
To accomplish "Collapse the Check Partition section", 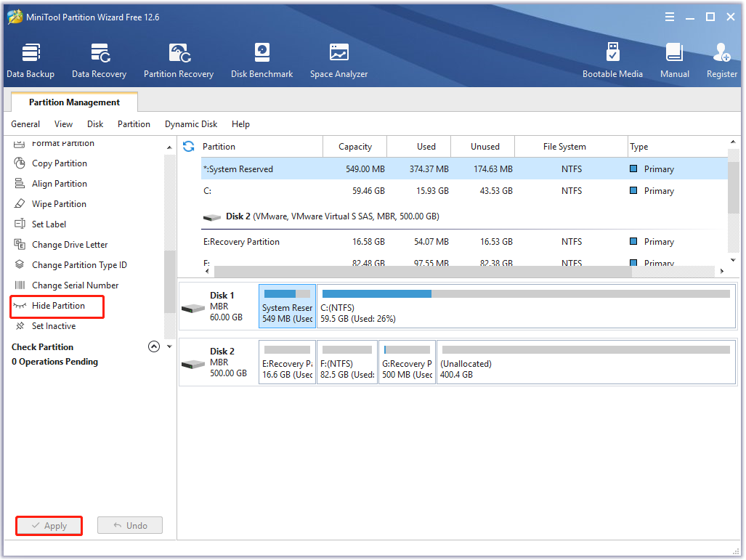I will 153,346.
